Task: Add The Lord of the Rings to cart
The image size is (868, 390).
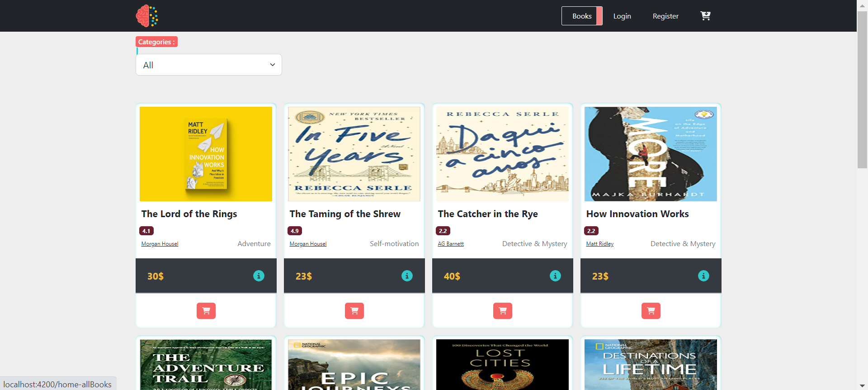Action: (x=206, y=311)
